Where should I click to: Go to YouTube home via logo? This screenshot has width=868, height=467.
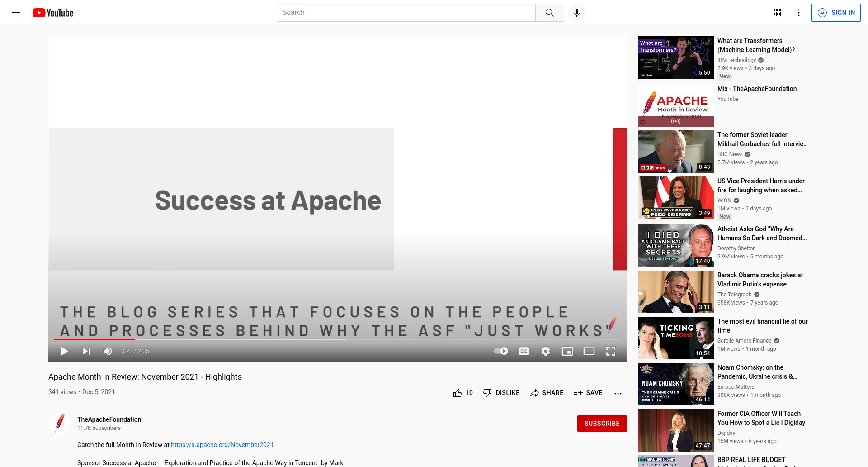tap(53, 13)
